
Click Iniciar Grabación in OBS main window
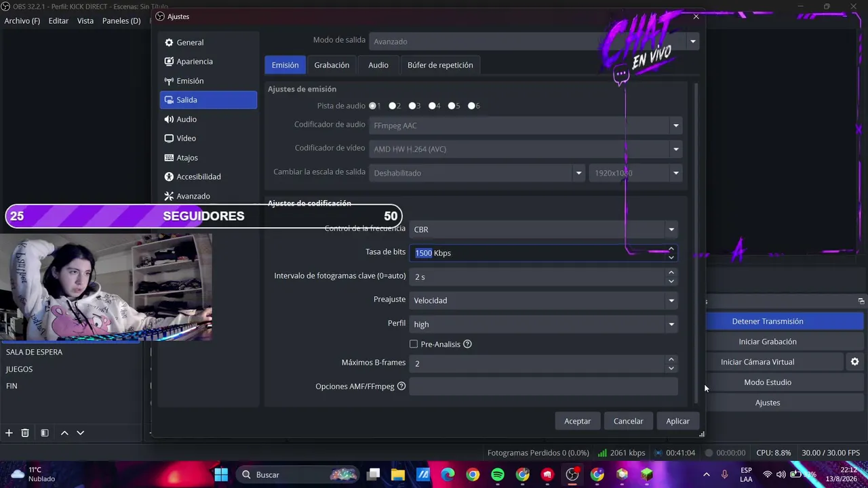768,342
